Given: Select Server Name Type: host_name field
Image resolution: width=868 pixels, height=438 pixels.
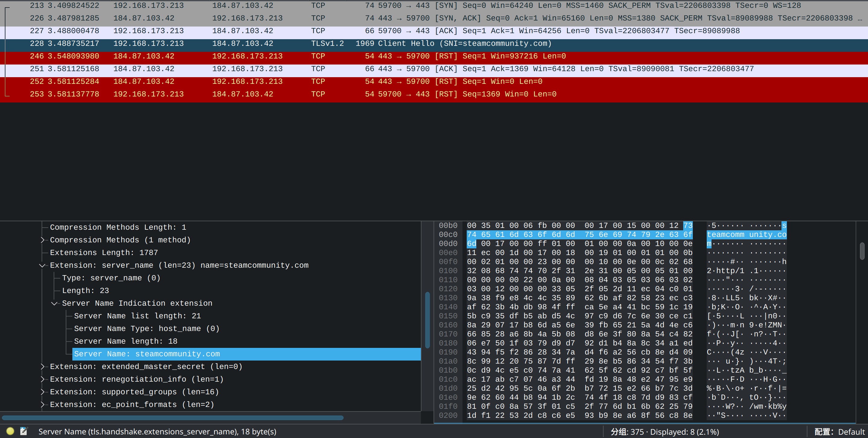Looking at the screenshot, I should [147, 329].
